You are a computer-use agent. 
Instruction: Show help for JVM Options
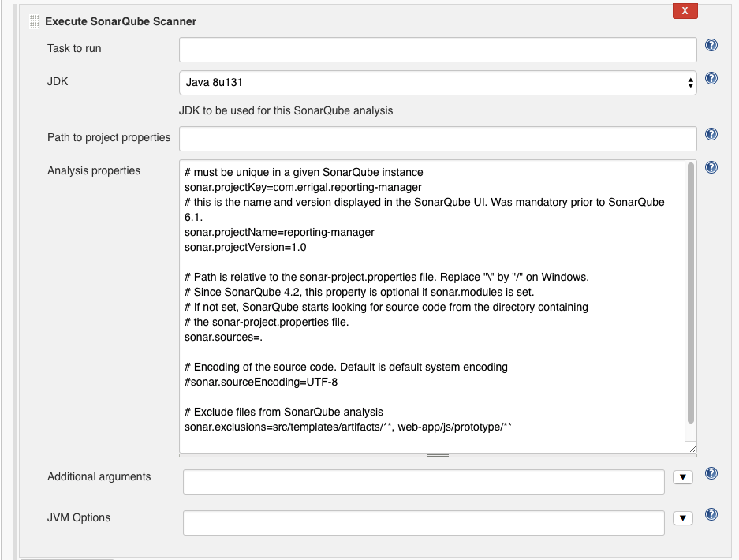click(x=711, y=514)
